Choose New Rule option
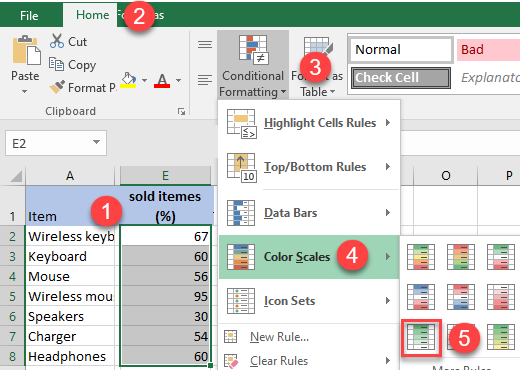The image size is (520, 370). pos(309,337)
